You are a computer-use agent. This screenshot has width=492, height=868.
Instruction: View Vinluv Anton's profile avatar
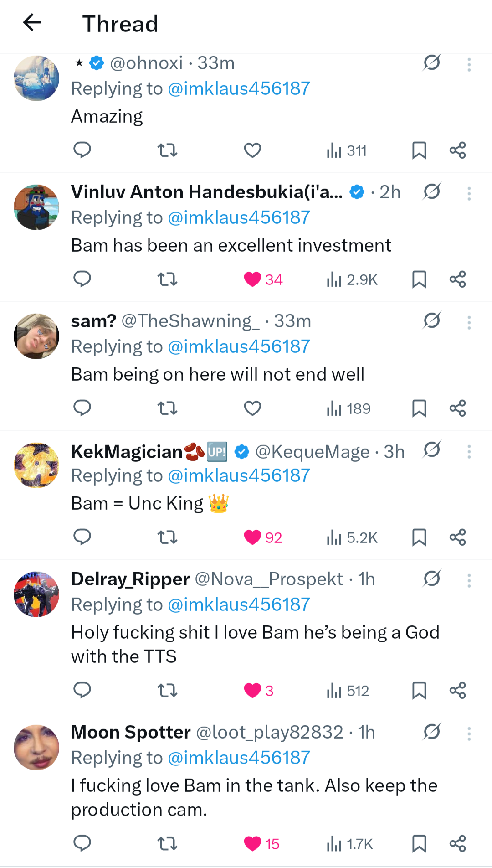36,207
